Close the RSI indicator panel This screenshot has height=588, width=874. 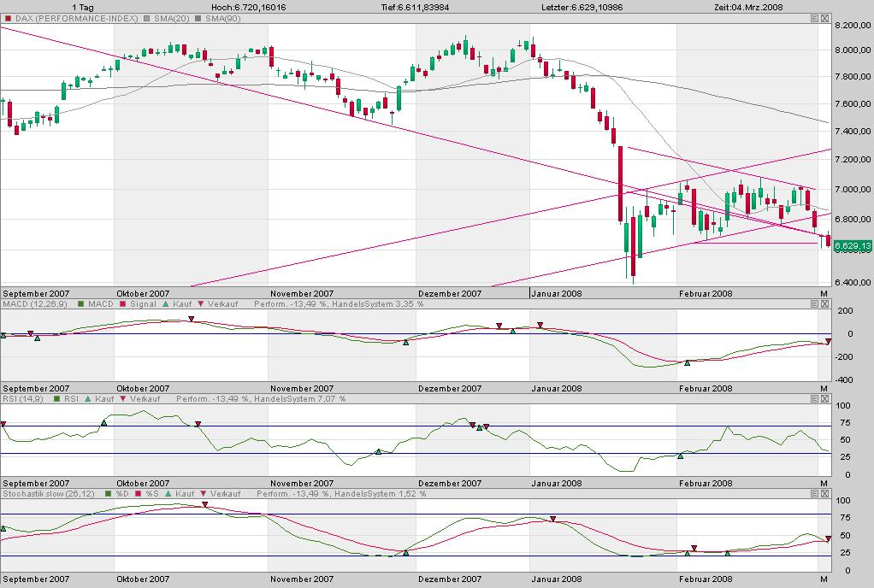[824, 398]
